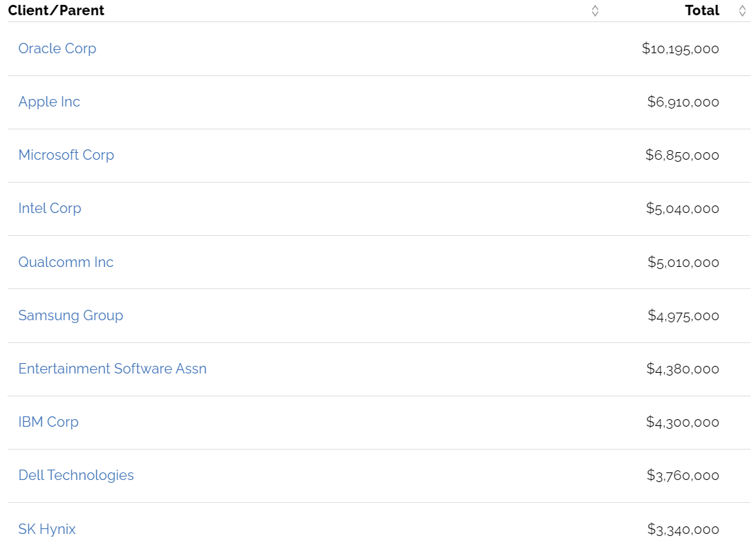
Task: Sort table by the Total column arrows
Action: pyautogui.click(x=742, y=10)
